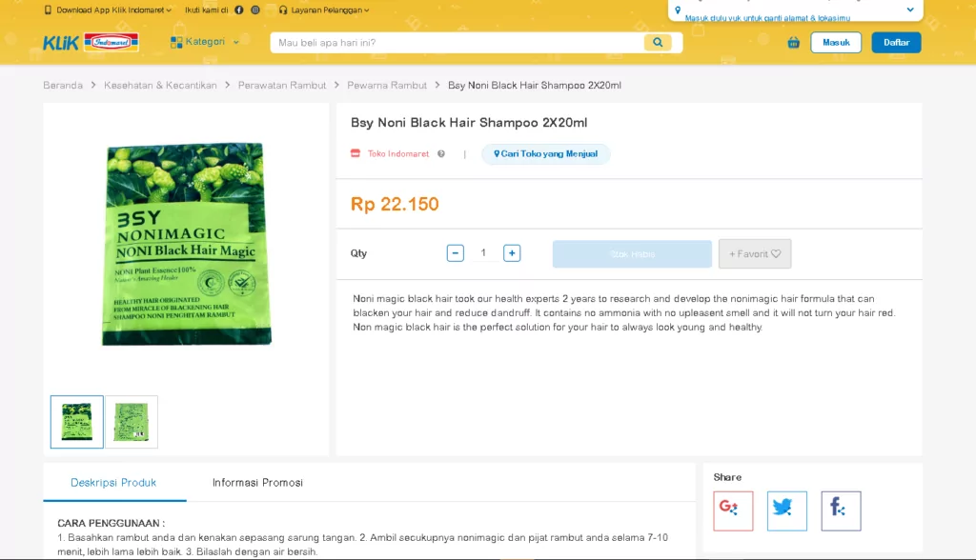Expand Download App Klik Indomaret menu
The width and height of the screenshot is (976, 560).
pyautogui.click(x=108, y=10)
